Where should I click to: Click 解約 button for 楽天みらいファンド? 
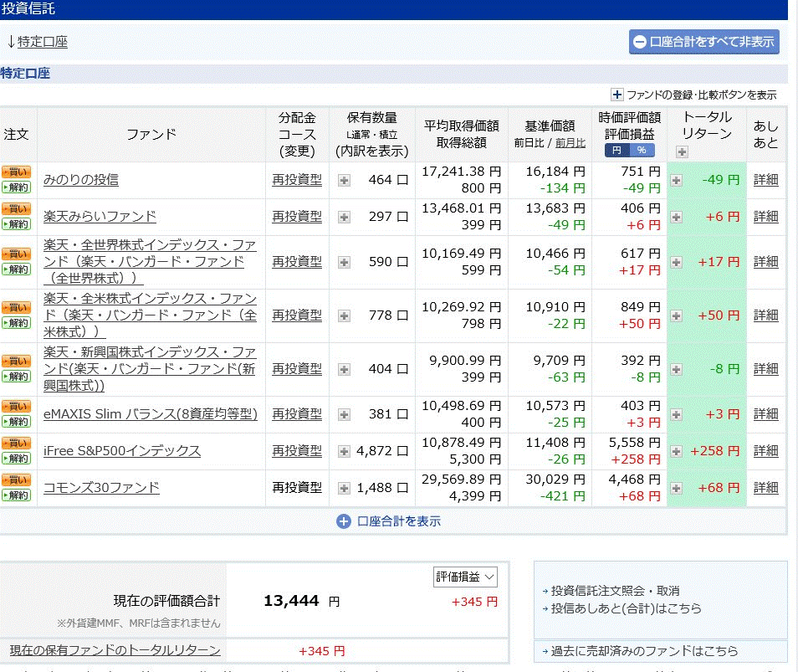coord(16,224)
